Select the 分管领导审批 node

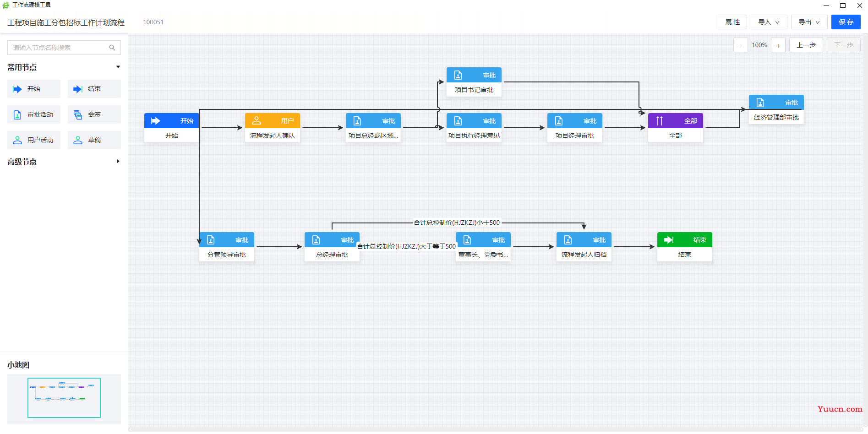coord(227,247)
